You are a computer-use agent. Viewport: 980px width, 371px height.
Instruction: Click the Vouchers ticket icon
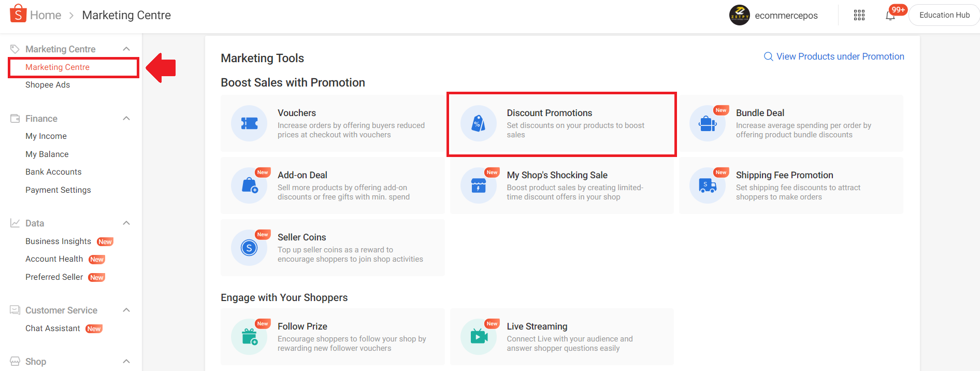(x=249, y=123)
